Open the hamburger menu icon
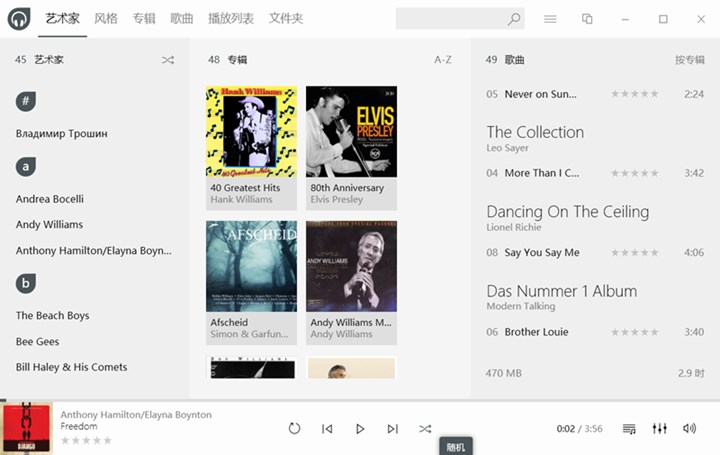This screenshot has width=720, height=455. tap(550, 19)
